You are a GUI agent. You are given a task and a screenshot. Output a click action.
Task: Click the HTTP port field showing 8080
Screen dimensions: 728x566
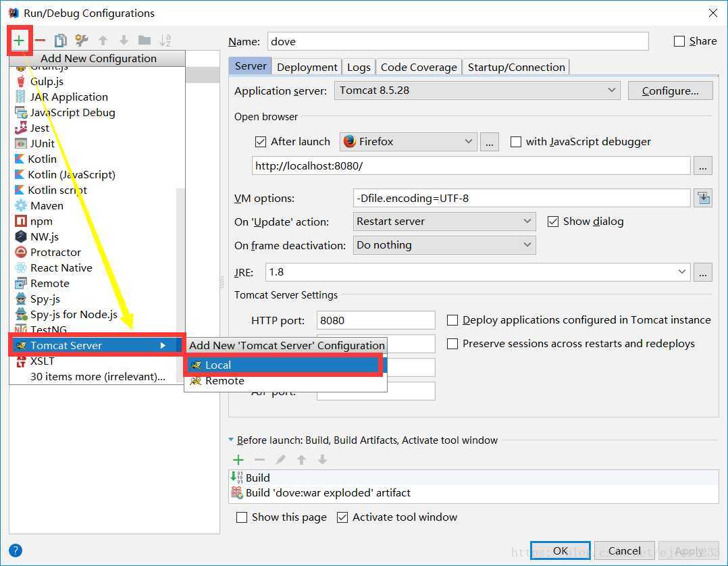click(x=375, y=320)
